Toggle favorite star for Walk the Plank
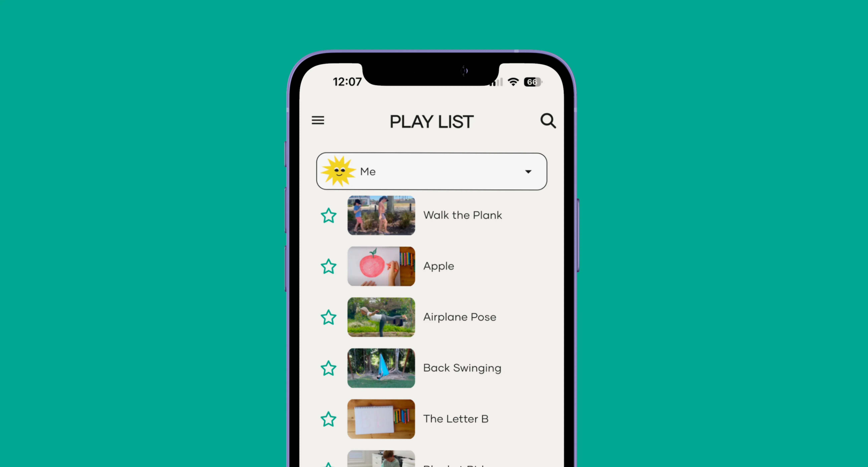The height and width of the screenshot is (467, 868). (x=328, y=215)
